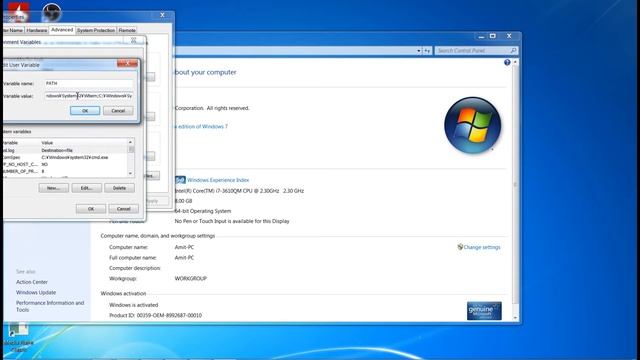Open Performance Information and Tools link
Screen dimensions: 640x360
coord(50,306)
